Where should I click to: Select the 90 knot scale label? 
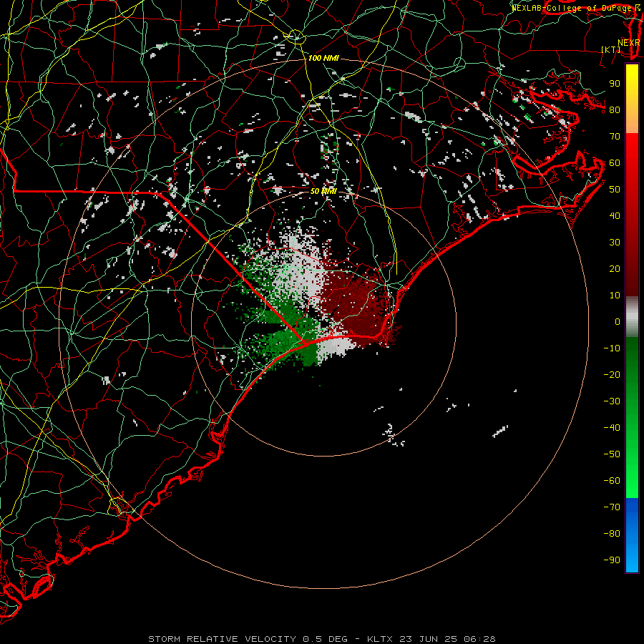615,84
